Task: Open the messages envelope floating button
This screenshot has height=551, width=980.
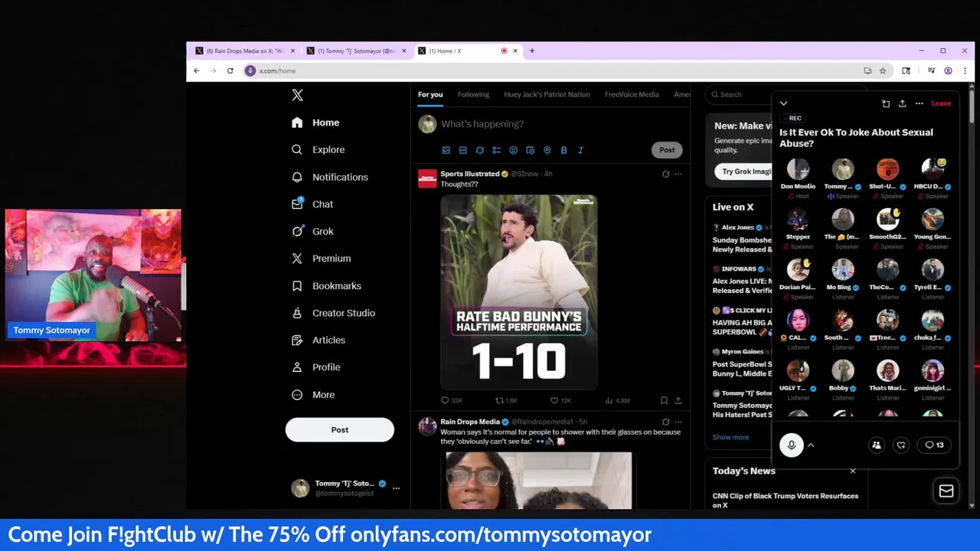Action: tap(946, 491)
